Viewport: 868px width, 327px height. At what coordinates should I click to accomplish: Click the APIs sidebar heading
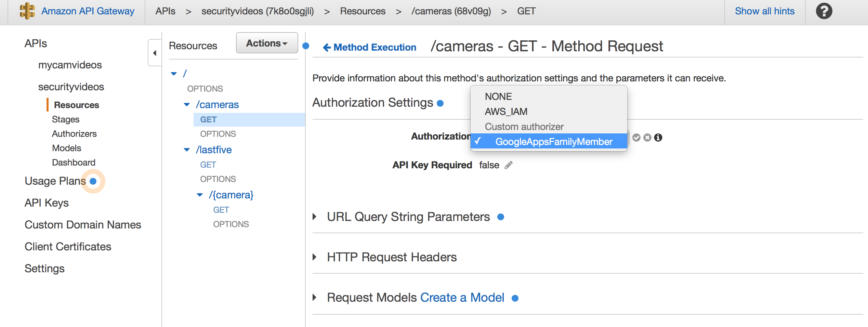(36, 43)
